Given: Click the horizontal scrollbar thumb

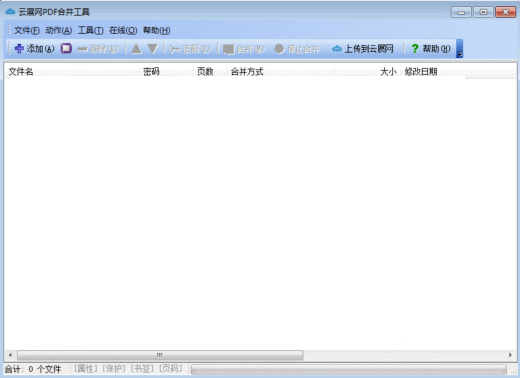Looking at the screenshot, I should pos(160,355).
